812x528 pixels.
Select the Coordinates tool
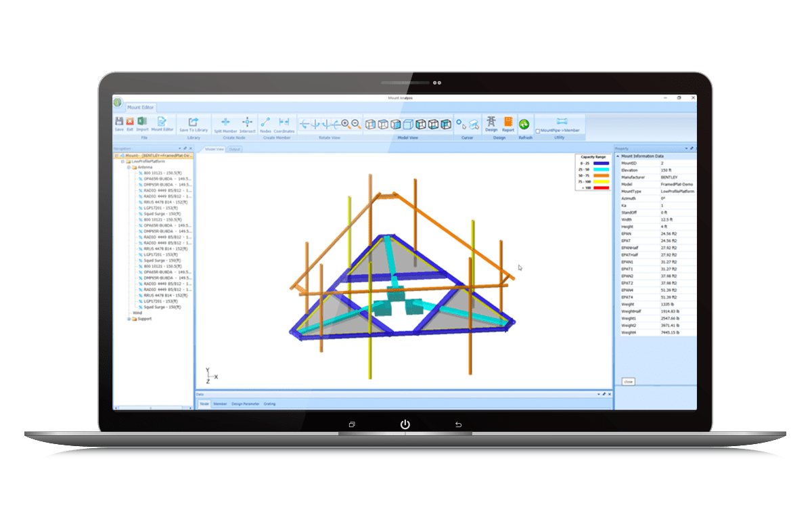[285, 123]
